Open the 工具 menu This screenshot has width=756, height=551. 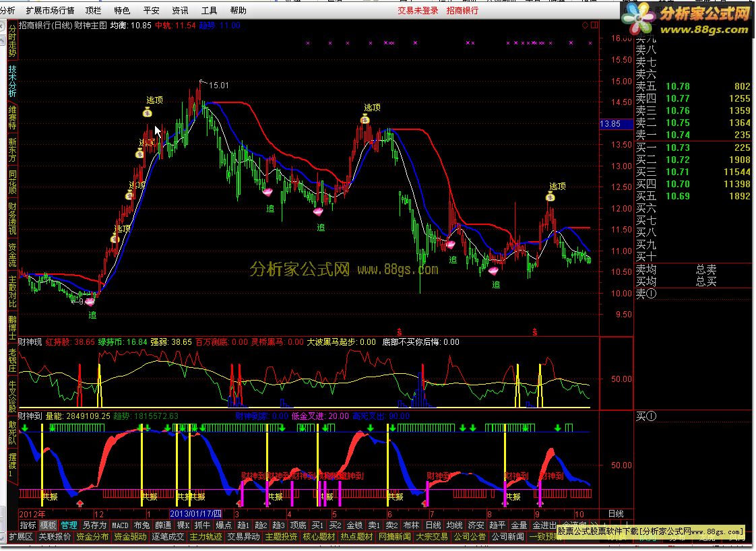[210, 10]
